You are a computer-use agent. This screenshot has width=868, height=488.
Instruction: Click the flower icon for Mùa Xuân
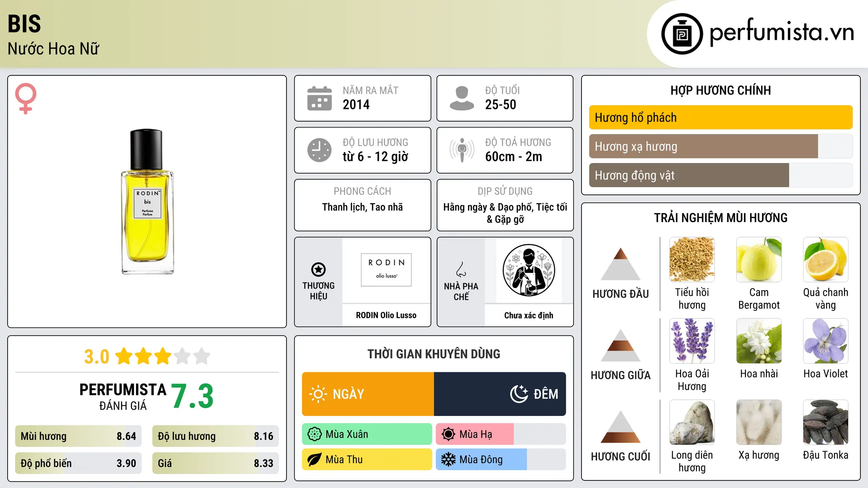(314, 434)
